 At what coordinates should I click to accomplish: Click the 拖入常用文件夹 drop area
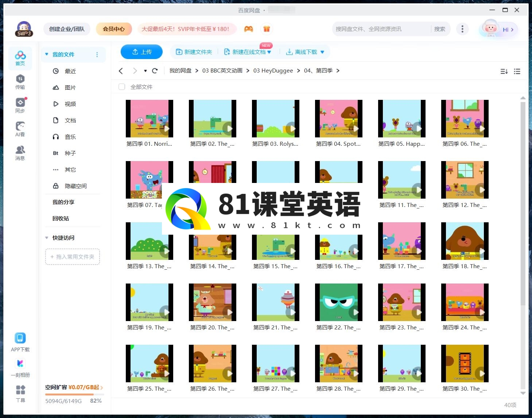[x=73, y=257]
